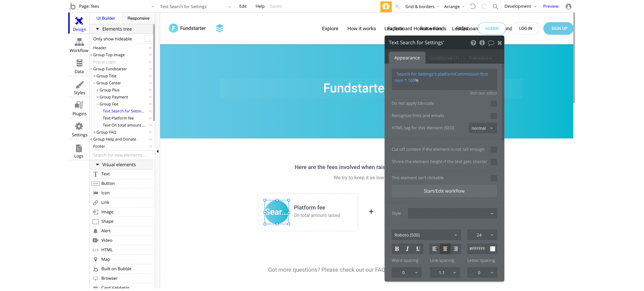This screenshot has width=644, height=291.
Task: Open HTML tag 'normal' dropdown
Action: point(483,128)
